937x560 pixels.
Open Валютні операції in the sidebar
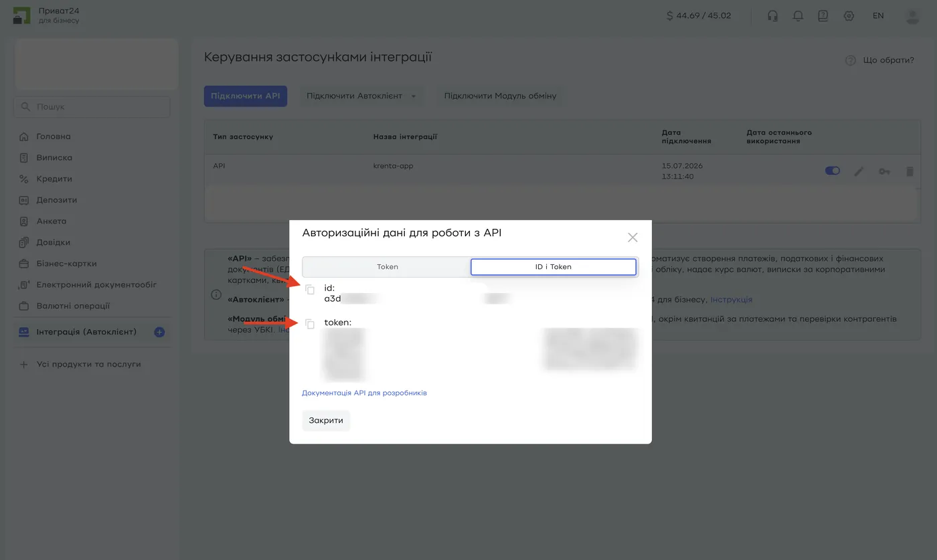pos(73,306)
